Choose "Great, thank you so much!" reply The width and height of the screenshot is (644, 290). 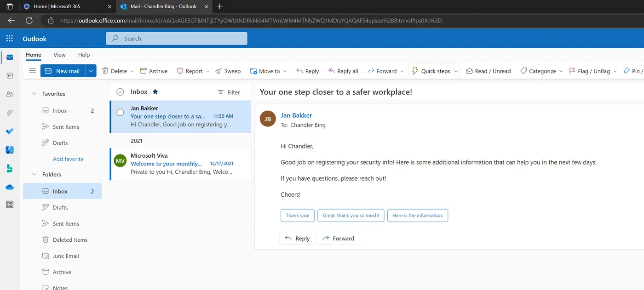click(x=351, y=215)
